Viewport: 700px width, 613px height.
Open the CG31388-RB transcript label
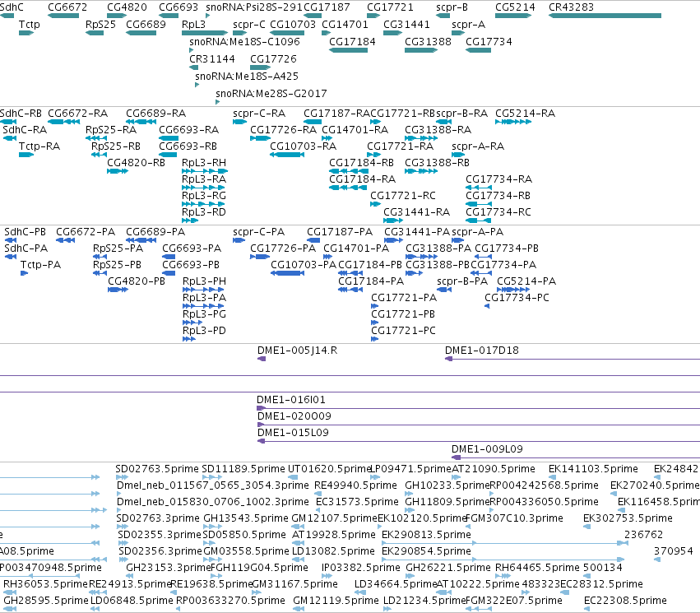(x=437, y=163)
